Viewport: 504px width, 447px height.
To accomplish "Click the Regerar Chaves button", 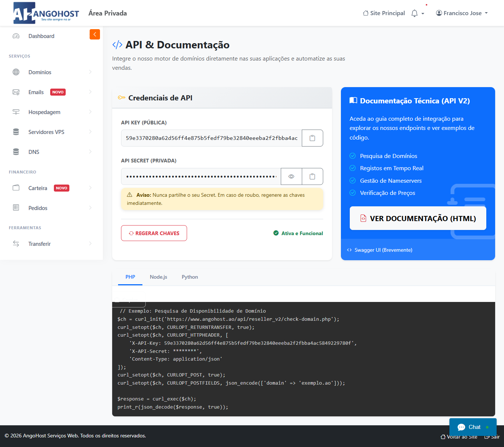I will point(154,233).
